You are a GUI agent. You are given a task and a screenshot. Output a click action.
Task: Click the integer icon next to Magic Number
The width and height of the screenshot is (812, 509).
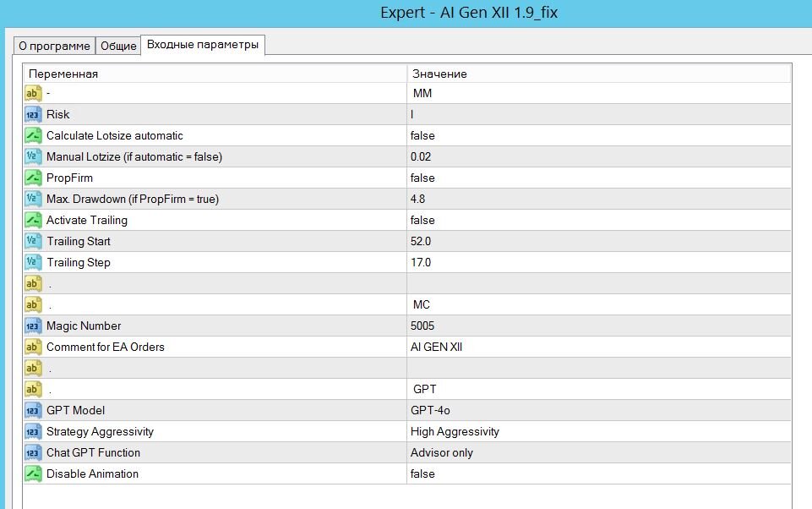click(x=33, y=326)
